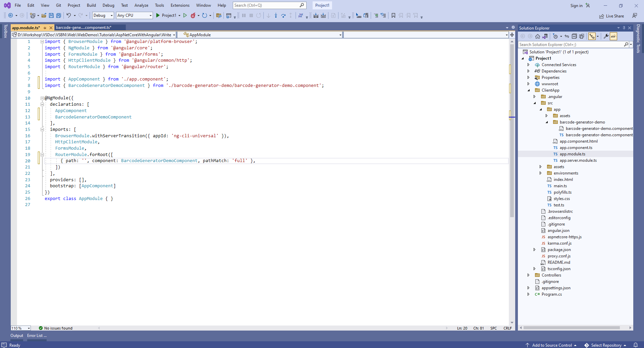This screenshot has width=644, height=348.
Task: Click the Hot Reload flame icon
Action: 193,15
